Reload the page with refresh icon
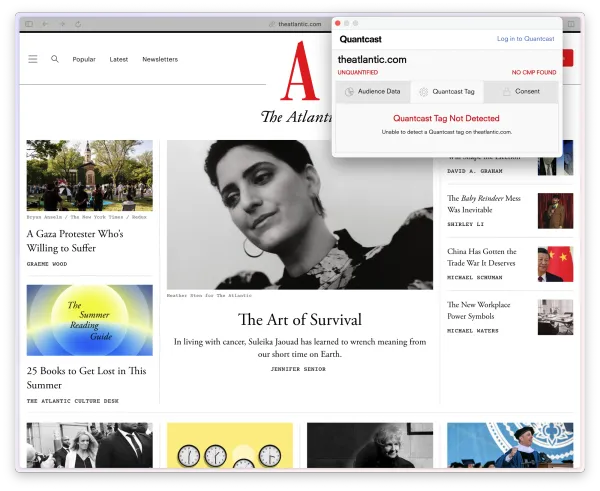The width and height of the screenshot is (600, 491). [x=78, y=24]
